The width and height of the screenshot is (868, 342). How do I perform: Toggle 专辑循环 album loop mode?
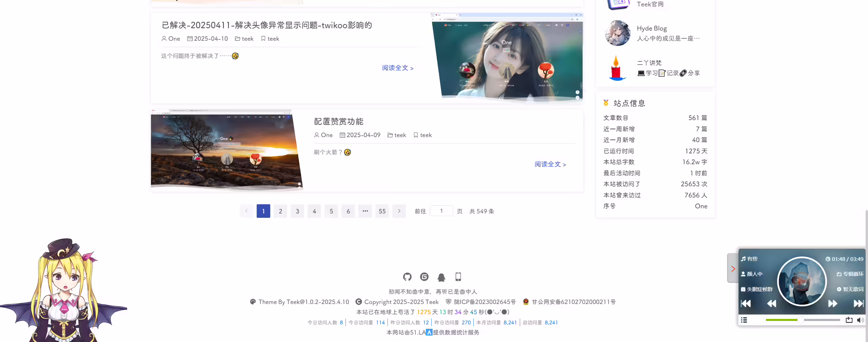pos(850,274)
